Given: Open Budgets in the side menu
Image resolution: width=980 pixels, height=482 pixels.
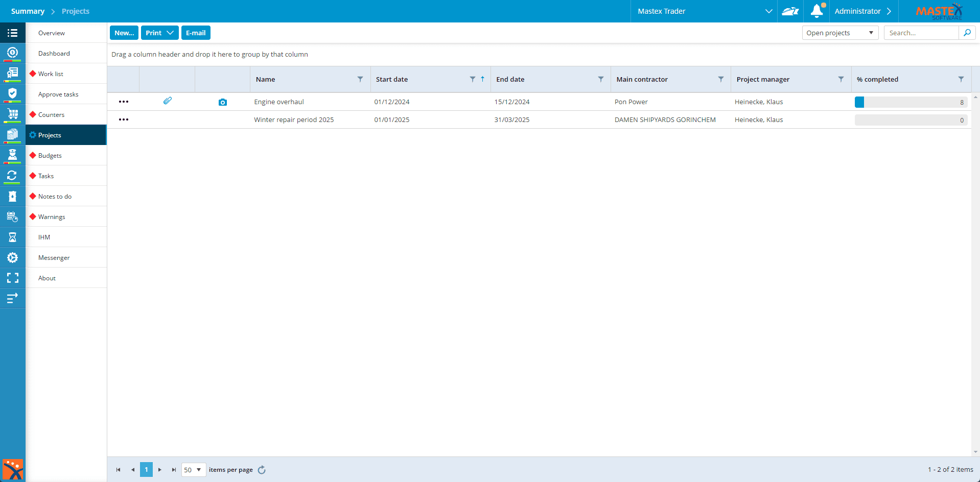Looking at the screenshot, I should click(x=50, y=156).
